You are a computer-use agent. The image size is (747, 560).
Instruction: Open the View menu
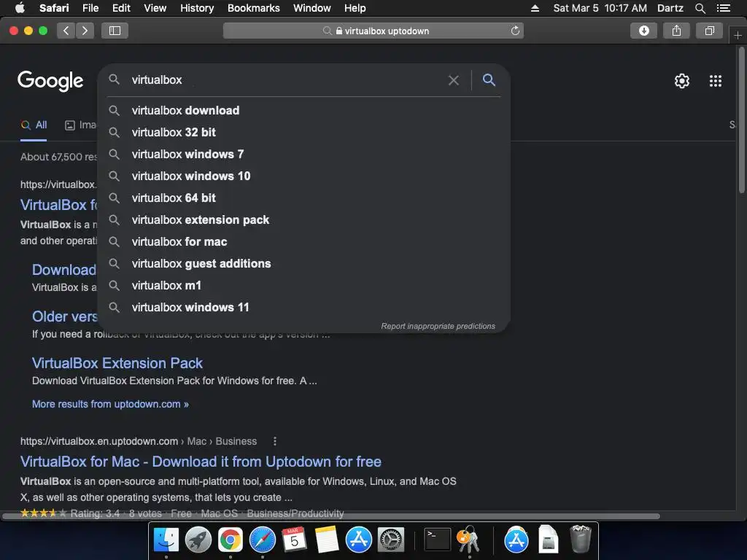pyautogui.click(x=155, y=8)
